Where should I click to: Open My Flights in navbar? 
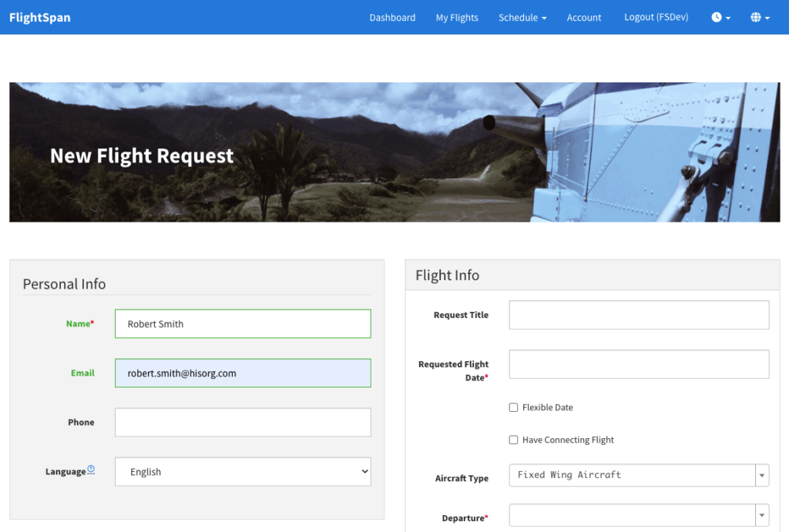pyautogui.click(x=457, y=18)
